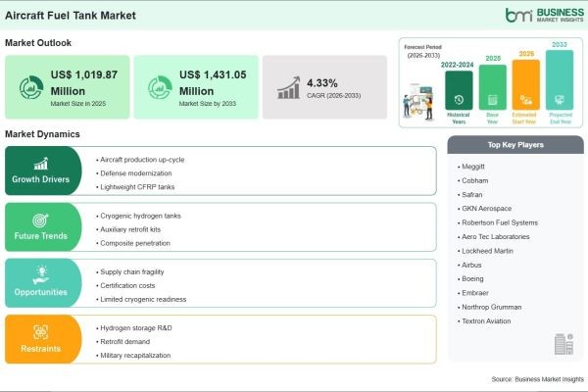
Task: Click Textron Aviation entry
Action: (484, 321)
